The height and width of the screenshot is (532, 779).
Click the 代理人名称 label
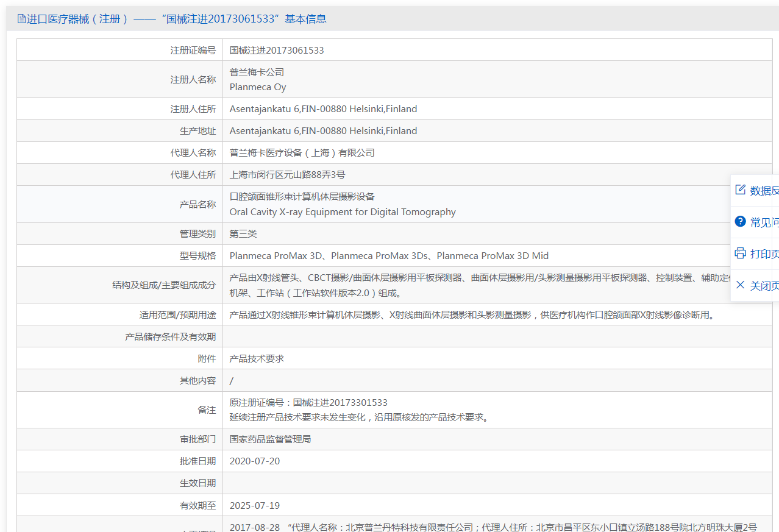(x=193, y=153)
